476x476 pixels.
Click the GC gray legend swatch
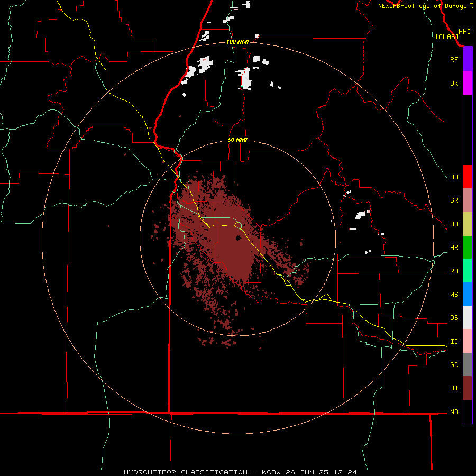tap(467, 364)
